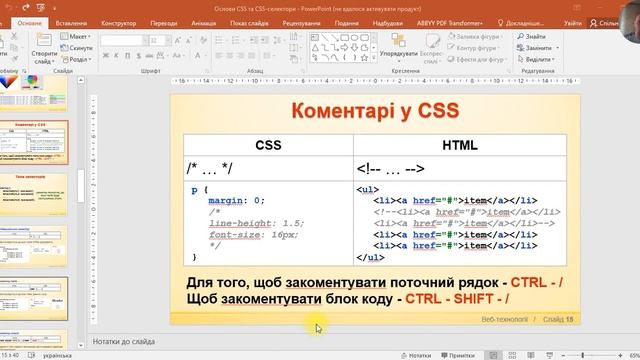
Task: Click the numbered list icon
Action: pyautogui.click(x=237, y=40)
